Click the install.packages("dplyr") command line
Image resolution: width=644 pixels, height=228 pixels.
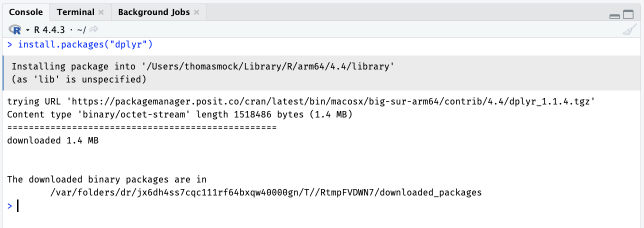click(x=85, y=44)
